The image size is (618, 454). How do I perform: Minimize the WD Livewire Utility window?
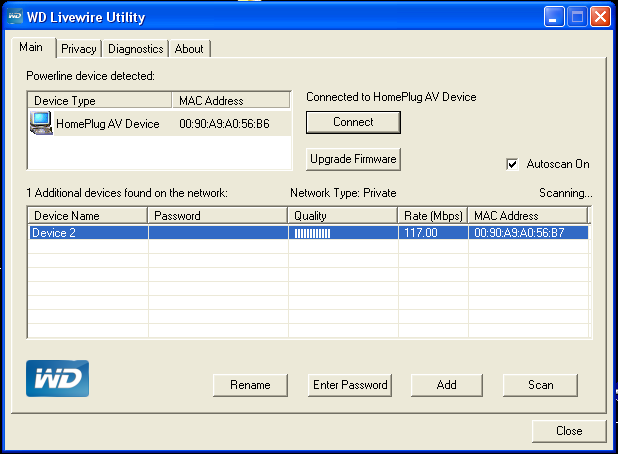tap(553, 17)
